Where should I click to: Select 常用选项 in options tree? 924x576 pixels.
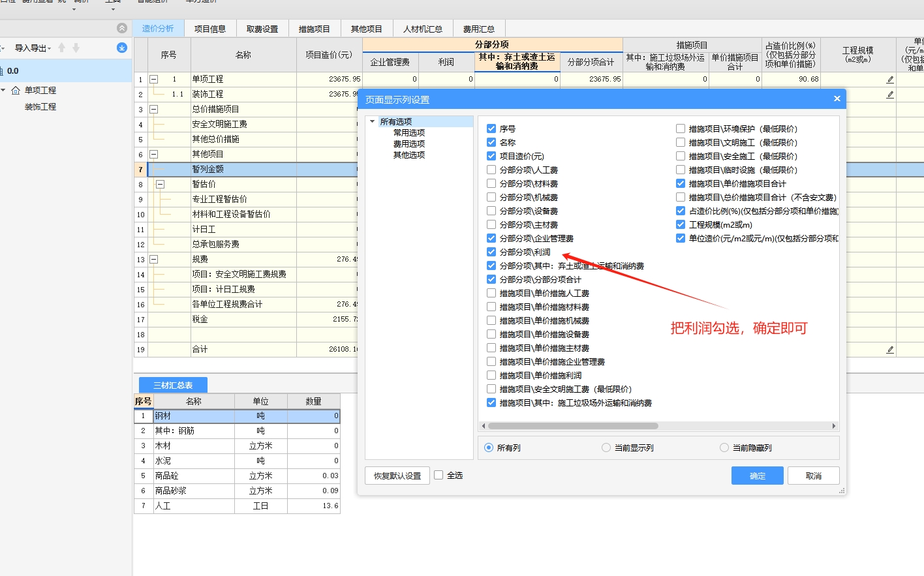tap(409, 133)
